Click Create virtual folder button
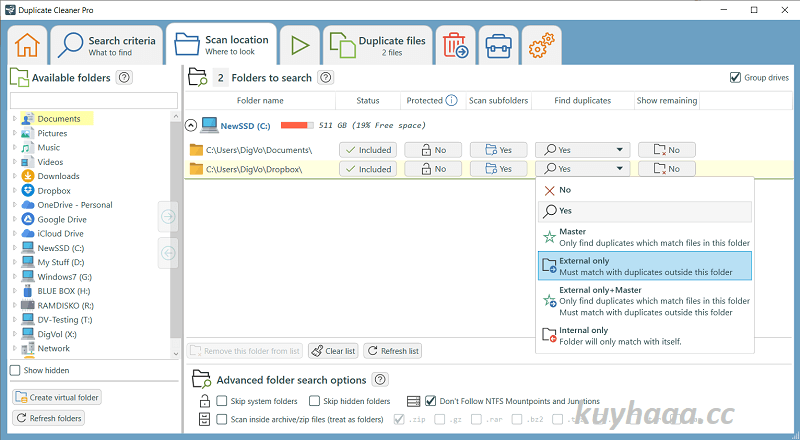The height and width of the screenshot is (440, 800). click(x=57, y=397)
